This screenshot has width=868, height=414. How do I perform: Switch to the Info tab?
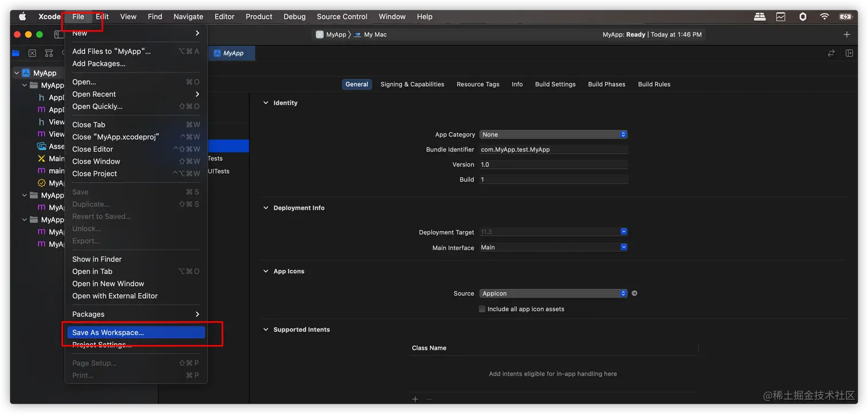[517, 84]
